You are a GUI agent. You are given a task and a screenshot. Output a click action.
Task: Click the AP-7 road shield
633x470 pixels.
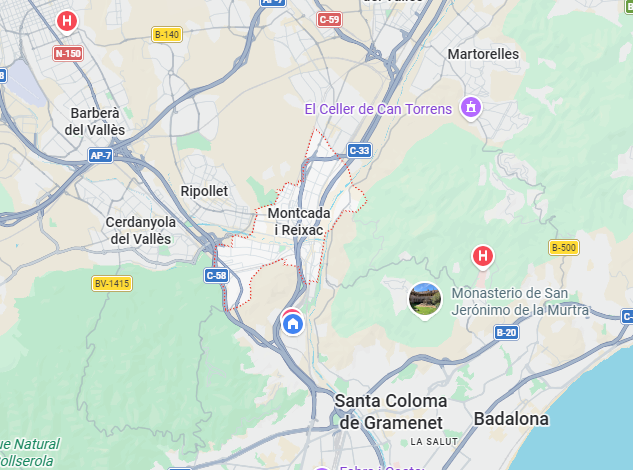(101, 155)
